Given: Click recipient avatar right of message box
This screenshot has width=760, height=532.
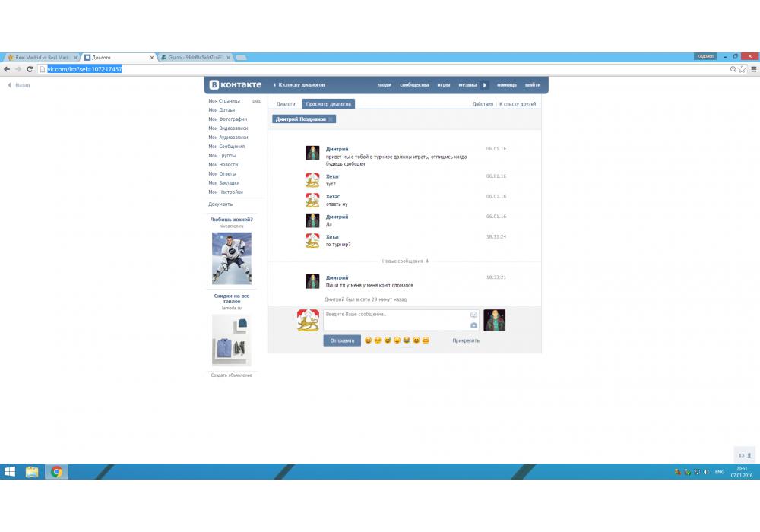Looking at the screenshot, I should 495,320.
